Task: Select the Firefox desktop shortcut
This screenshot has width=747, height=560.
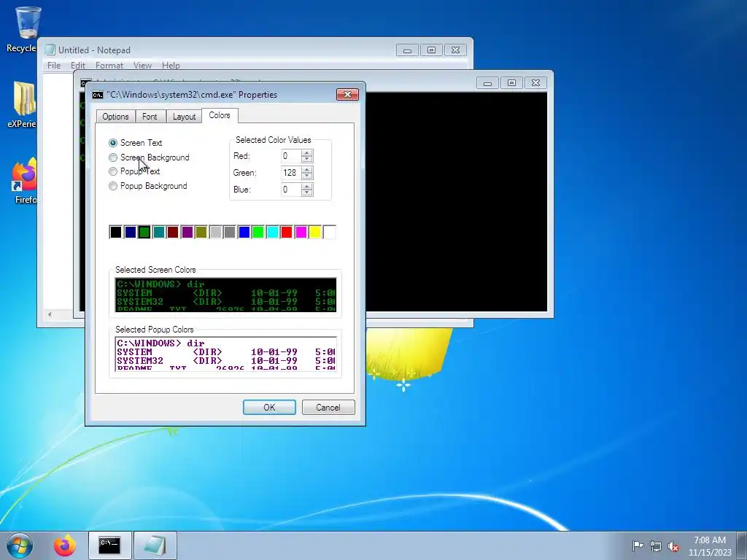Action: pyautogui.click(x=24, y=181)
